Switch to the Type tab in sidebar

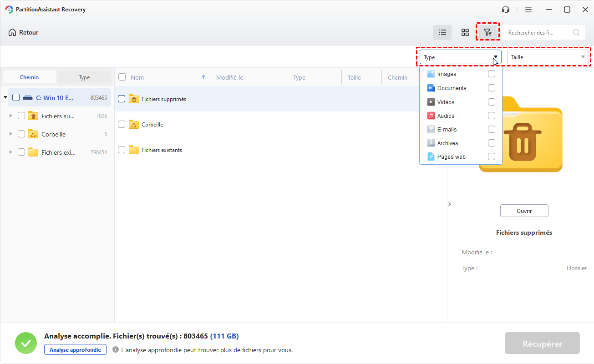click(84, 77)
